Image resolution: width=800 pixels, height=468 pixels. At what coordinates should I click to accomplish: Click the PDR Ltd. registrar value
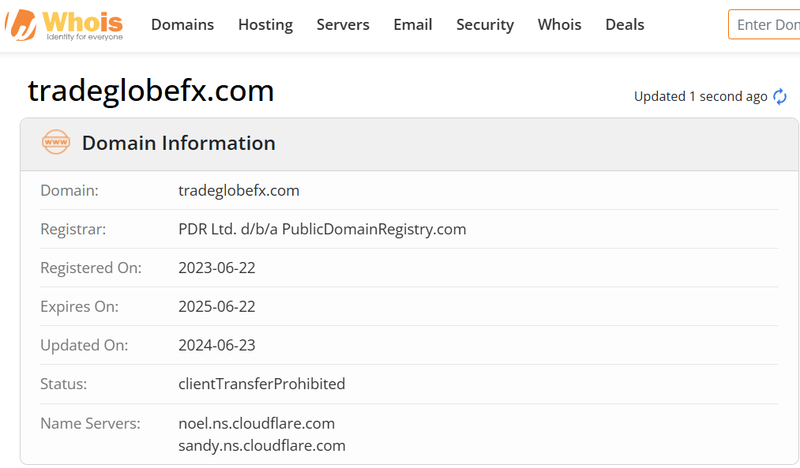pos(322,229)
